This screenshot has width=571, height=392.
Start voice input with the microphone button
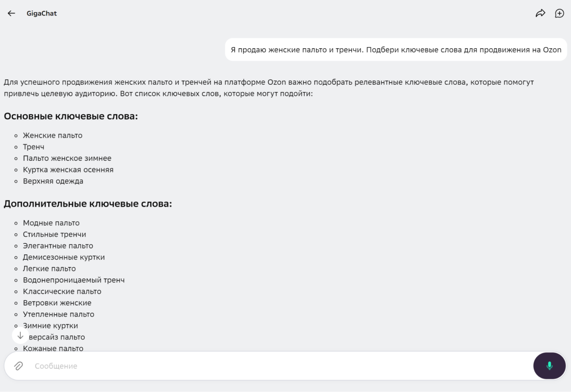[x=549, y=366]
